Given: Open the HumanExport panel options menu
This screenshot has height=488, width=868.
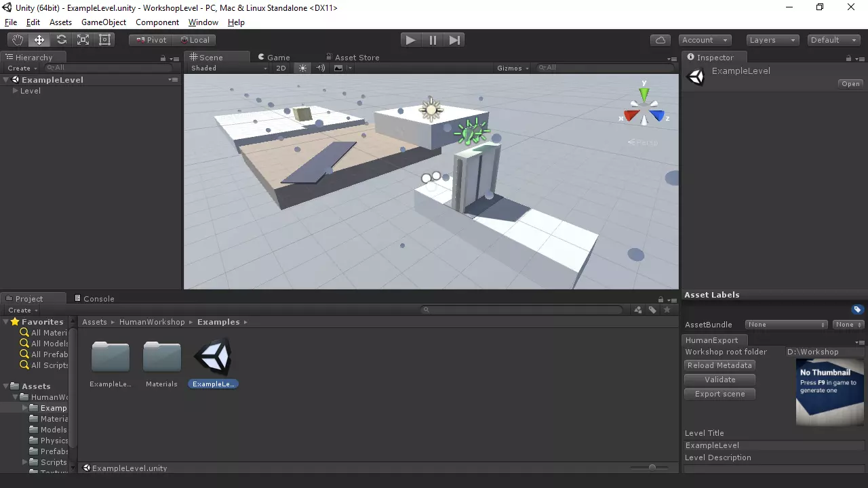Looking at the screenshot, I should 860,342.
